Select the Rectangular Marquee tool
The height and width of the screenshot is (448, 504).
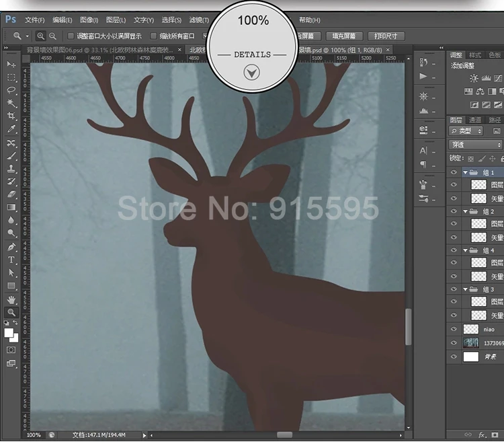(11, 77)
